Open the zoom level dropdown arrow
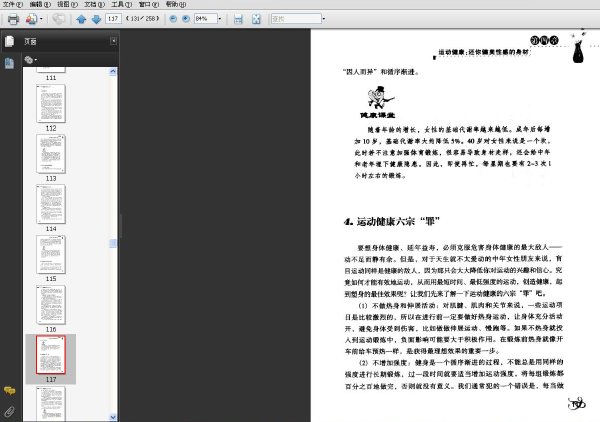The height and width of the screenshot is (422, 600). tap(220, 18)
